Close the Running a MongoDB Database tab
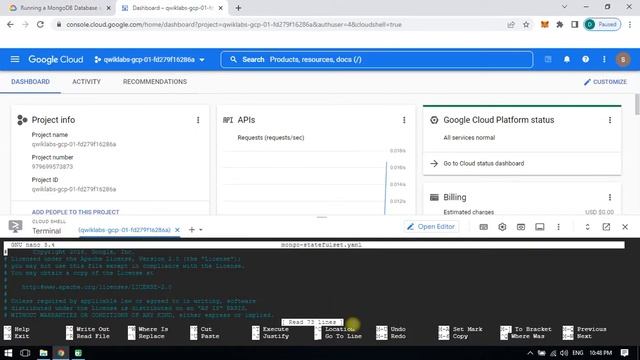Viewport: 640px width, 360px height. pyautogui.click(x=108, y=8)
